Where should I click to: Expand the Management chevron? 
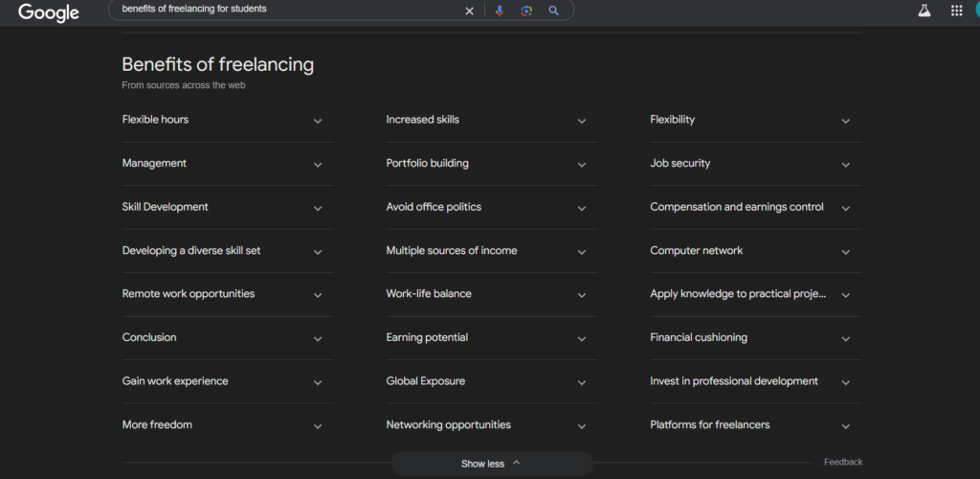318,165
